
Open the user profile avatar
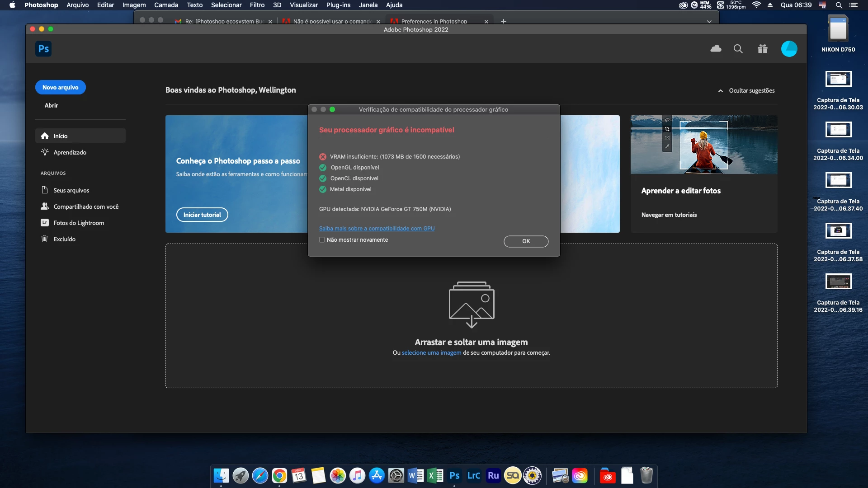click(x=789, y=49)
